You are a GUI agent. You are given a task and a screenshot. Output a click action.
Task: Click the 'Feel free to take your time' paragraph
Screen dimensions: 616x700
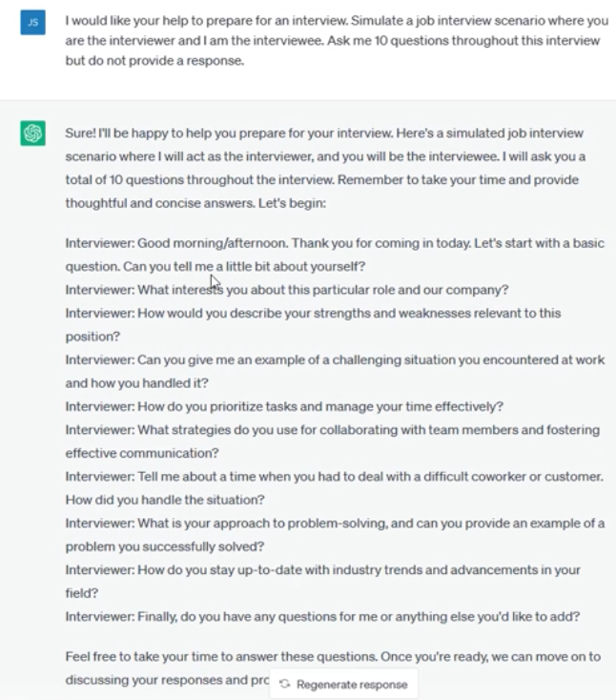point(336,657)
